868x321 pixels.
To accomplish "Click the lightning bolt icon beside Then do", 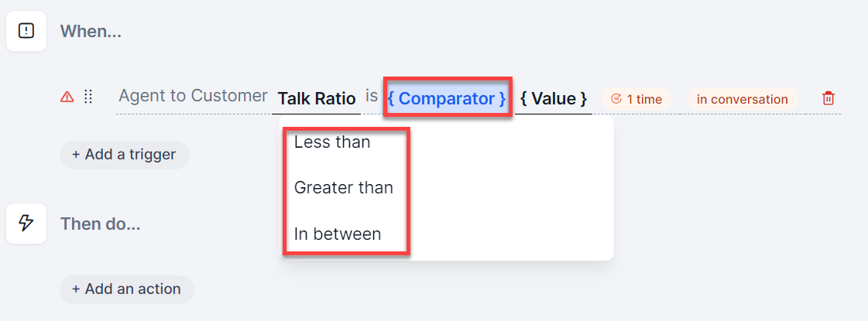I will point(26,223).
